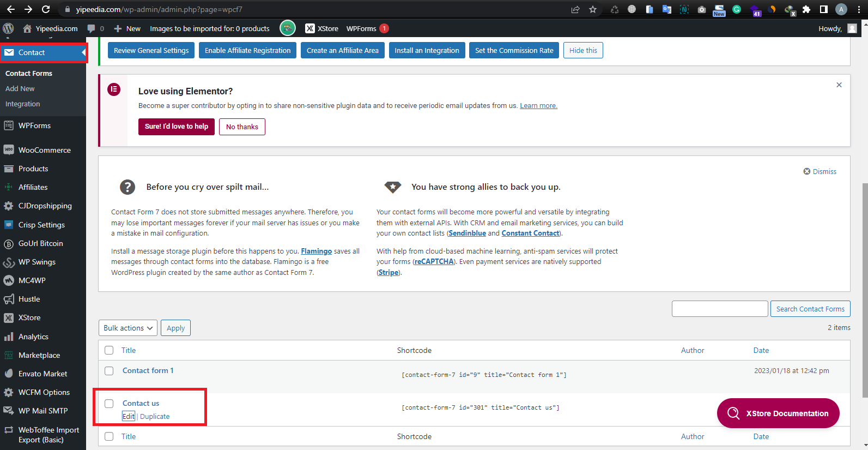868x450 pixels.
Task: Click the address bar URL
Action: [x=159, y=9]
